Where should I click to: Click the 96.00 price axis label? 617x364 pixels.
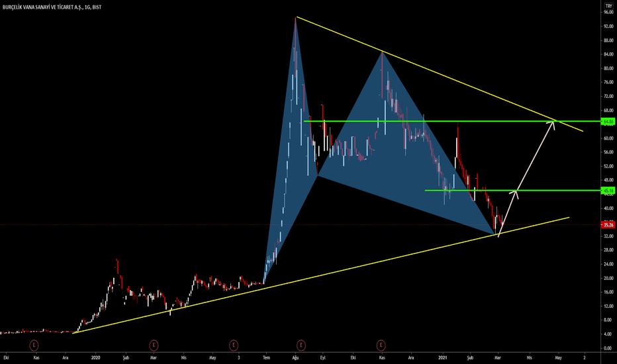point(608,12)
